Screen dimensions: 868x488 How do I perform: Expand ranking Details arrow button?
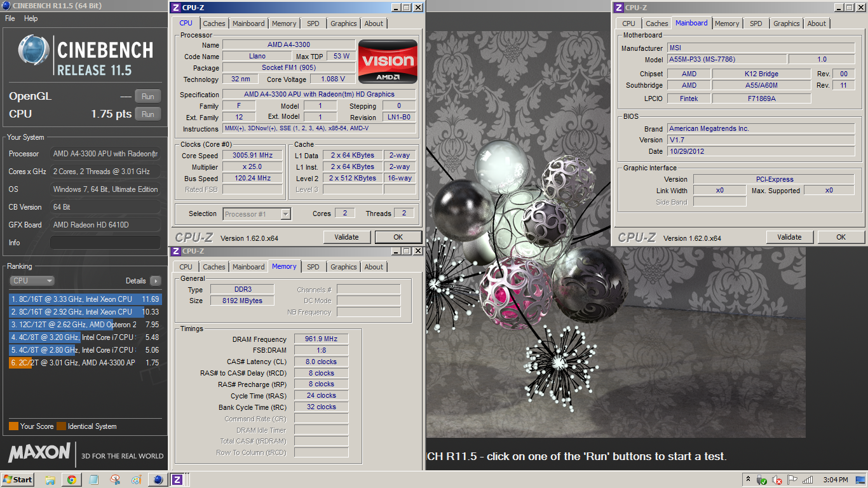point(156,281)
